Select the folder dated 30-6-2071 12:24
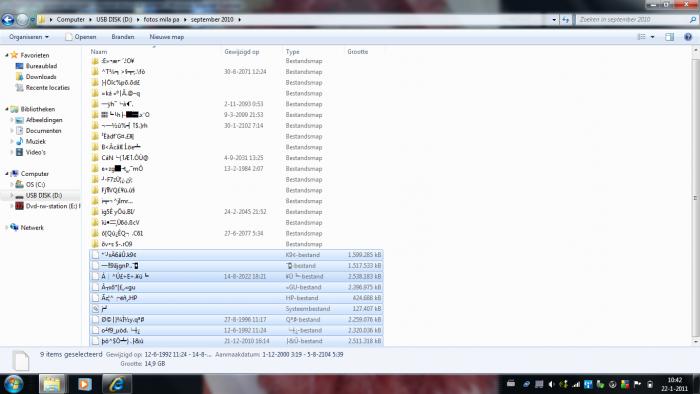 (236, 72)
